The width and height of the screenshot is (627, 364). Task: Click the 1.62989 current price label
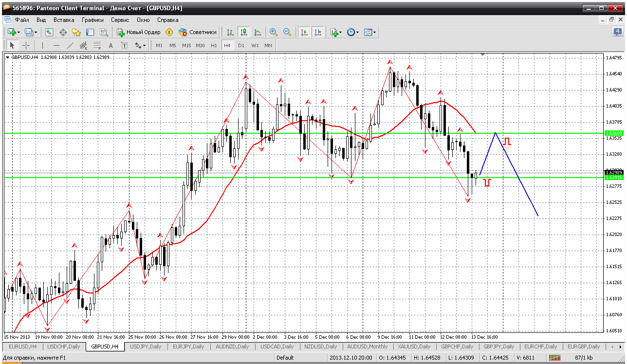pos(614,172)
